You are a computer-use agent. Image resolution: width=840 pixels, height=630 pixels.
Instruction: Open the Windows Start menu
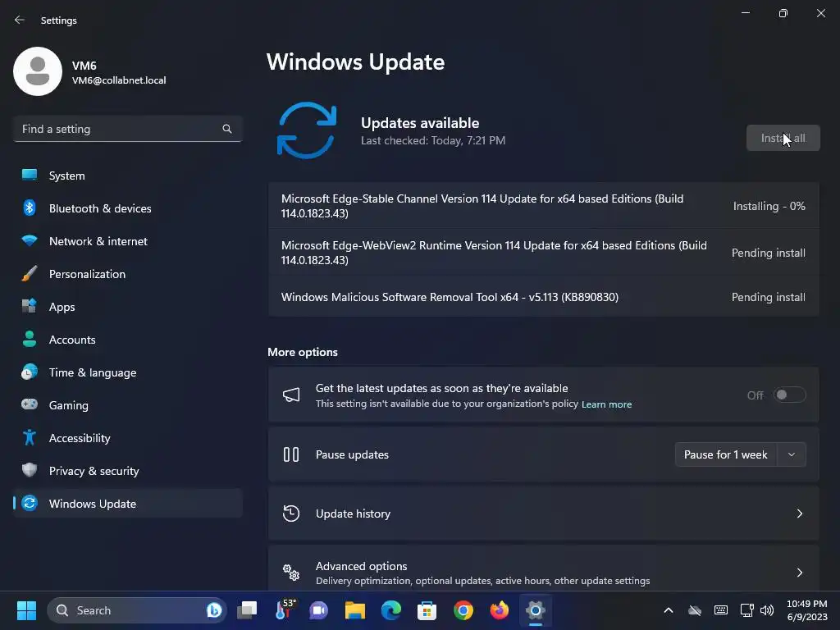click(26, 610)
